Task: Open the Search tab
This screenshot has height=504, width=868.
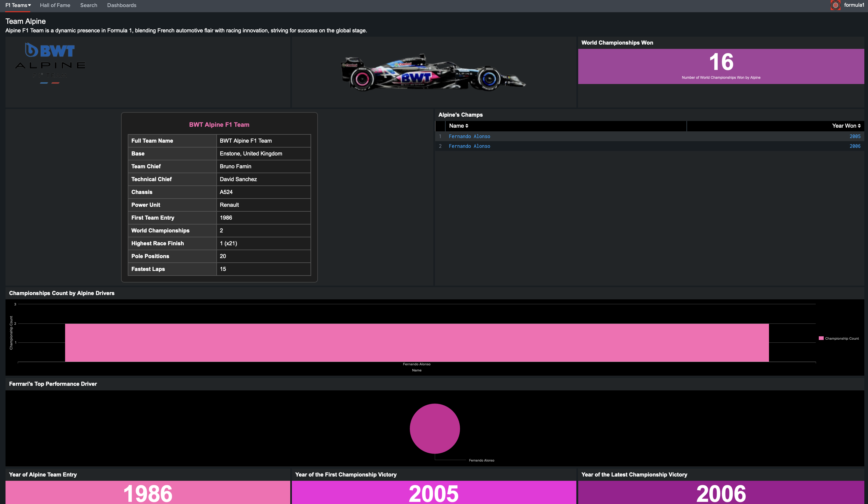Action: click(89, 5)
